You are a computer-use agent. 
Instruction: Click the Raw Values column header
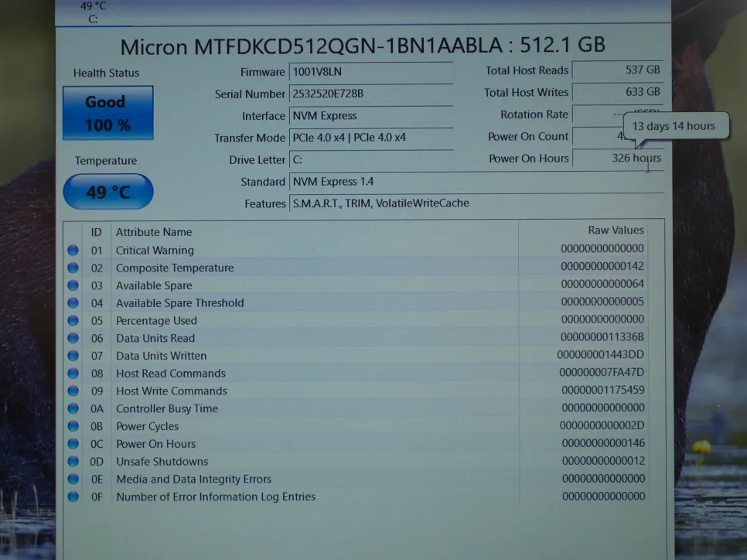pyautogui.click(x=615, y=230)
